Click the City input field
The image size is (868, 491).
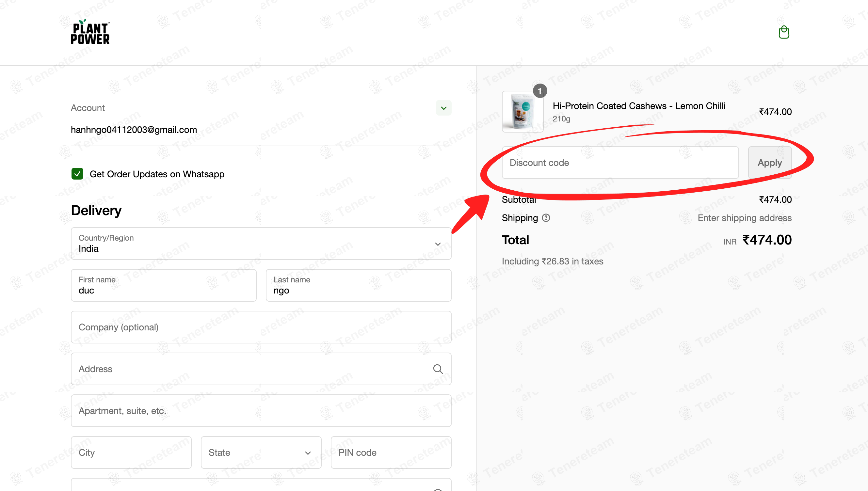[x=131, y=452]
